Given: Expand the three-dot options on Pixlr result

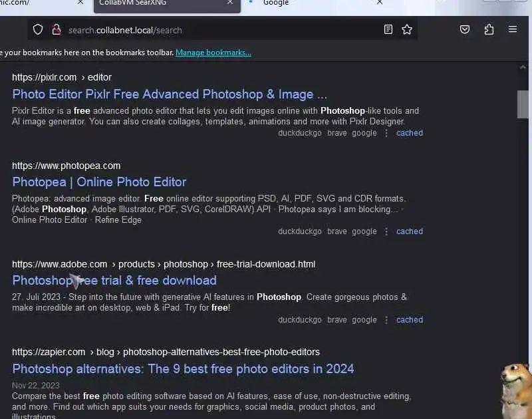Looking at the screenshot, I should coord(386,133).
